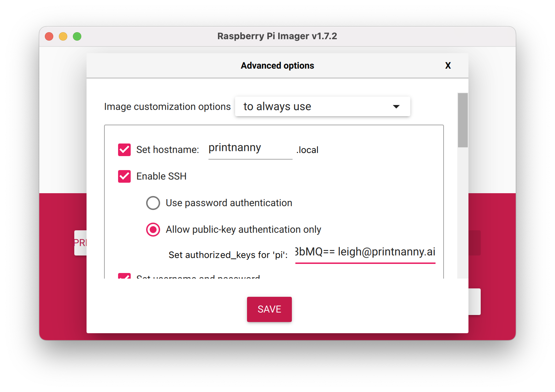
Task: Select Use password authentication radio
Action: click(153, 203)
